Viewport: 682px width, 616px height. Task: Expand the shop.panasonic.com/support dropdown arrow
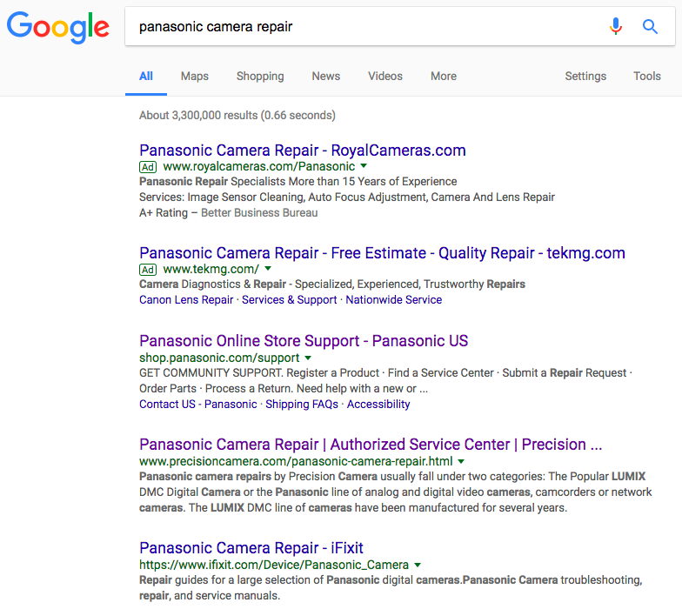pos(308,358)
